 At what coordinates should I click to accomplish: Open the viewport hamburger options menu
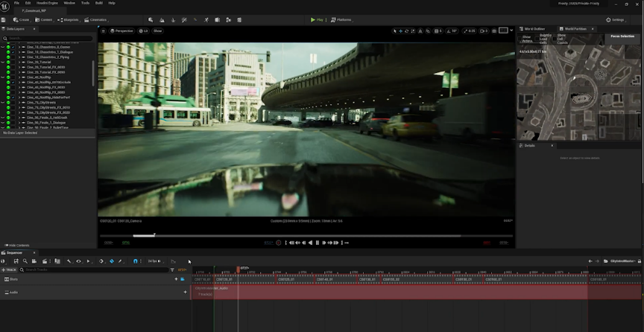tap(103, 31)
